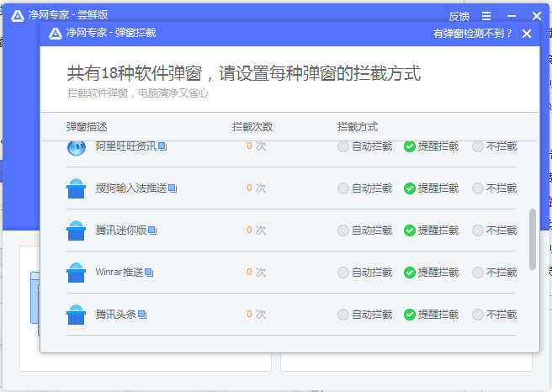Click the 0 次 count for 阿里旺旺资讯

pos(257,146)
